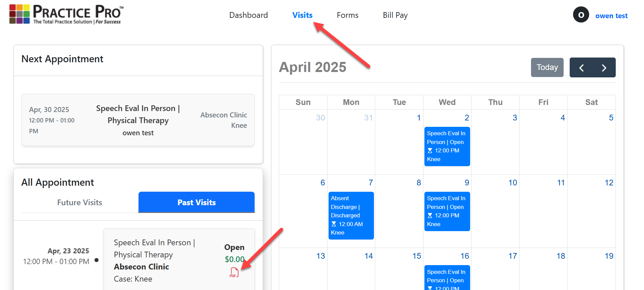Select the Past Visits tab
Screen dimensions: 644x290
coord(196,203)
